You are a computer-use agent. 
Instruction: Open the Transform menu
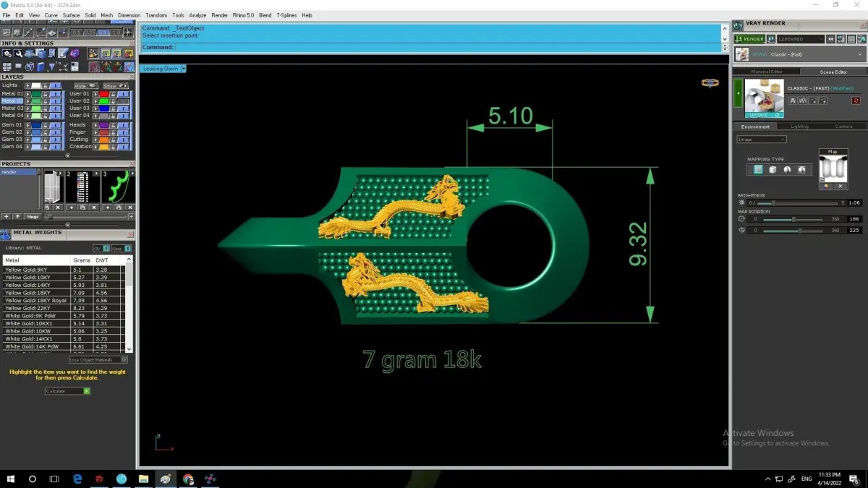(156, 15)
